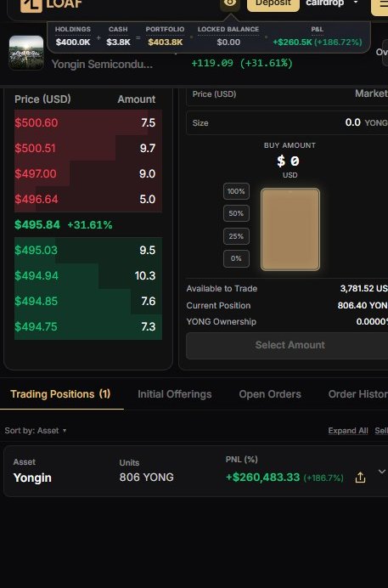Click the gold buy amount slider bar
This screenshot has width=388, height=588.
[290, 229]
